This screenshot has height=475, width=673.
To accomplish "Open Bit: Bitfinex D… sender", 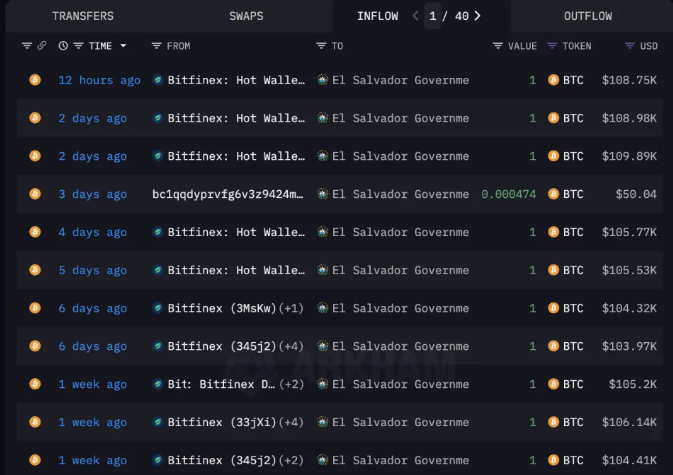I will pyautogui.click(x=221, y=384).
